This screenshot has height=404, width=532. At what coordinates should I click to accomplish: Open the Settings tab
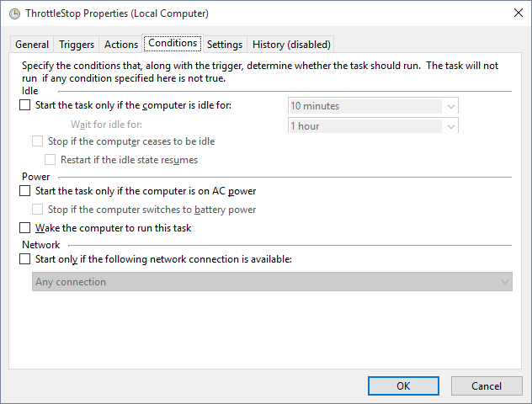[x=225, y=45]
